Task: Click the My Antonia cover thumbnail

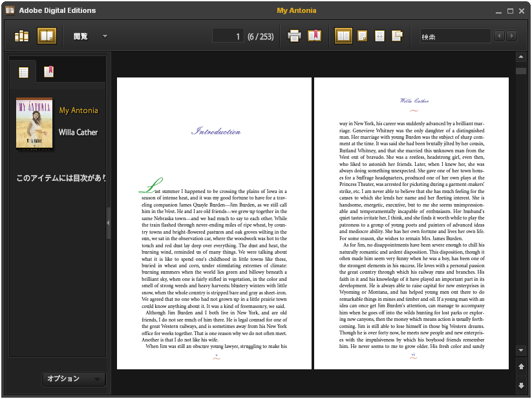Action: [x=34, y=123]
